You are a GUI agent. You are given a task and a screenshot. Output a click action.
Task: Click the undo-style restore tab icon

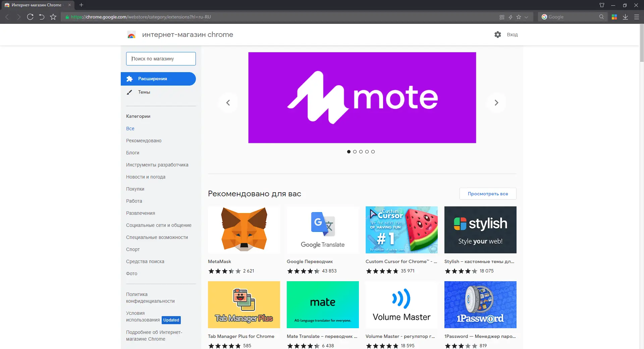(42, 17)
